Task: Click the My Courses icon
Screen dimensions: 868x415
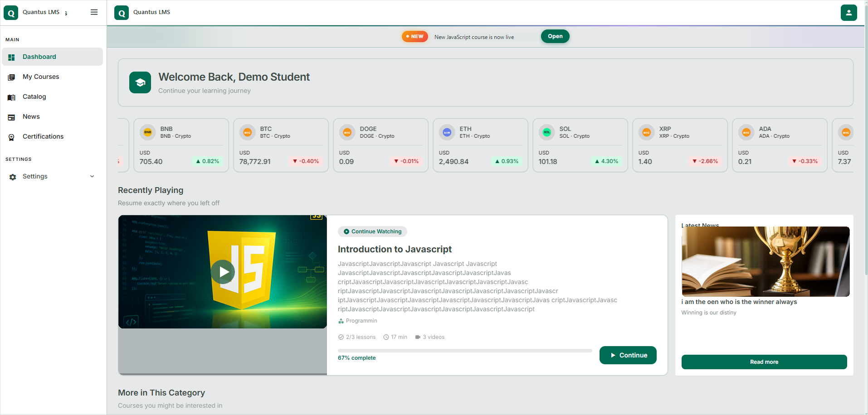Action: click(12, 77)
